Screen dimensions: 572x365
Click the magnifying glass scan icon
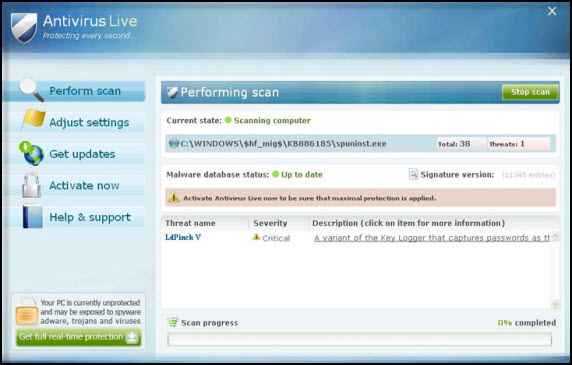[x=31, y=90]
